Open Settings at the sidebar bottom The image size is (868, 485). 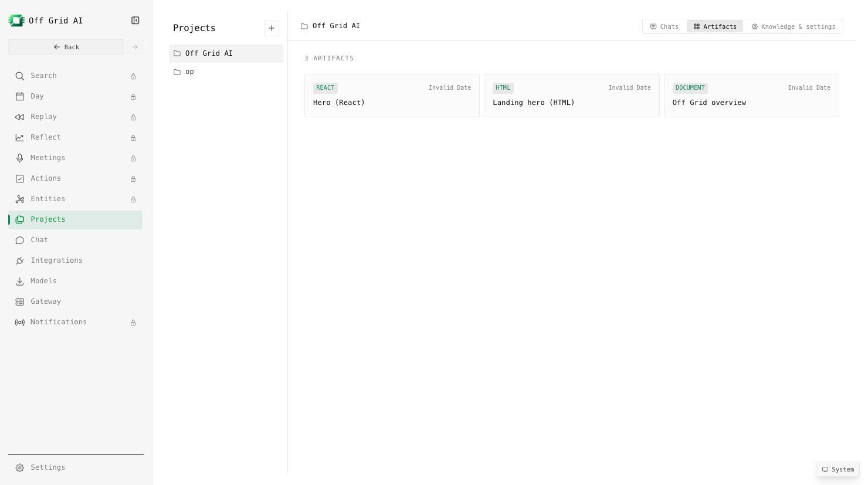point(75,467)
